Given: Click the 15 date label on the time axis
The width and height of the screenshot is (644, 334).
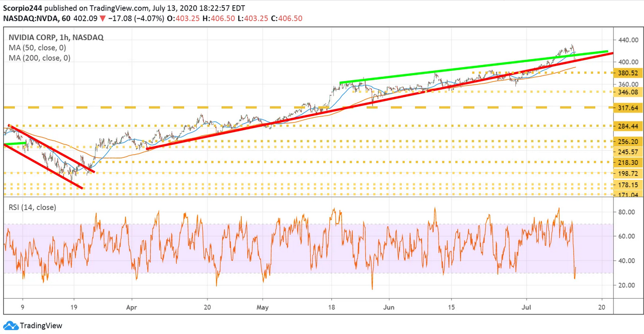Looking at the screenshot, I should [x=451, y=306].
